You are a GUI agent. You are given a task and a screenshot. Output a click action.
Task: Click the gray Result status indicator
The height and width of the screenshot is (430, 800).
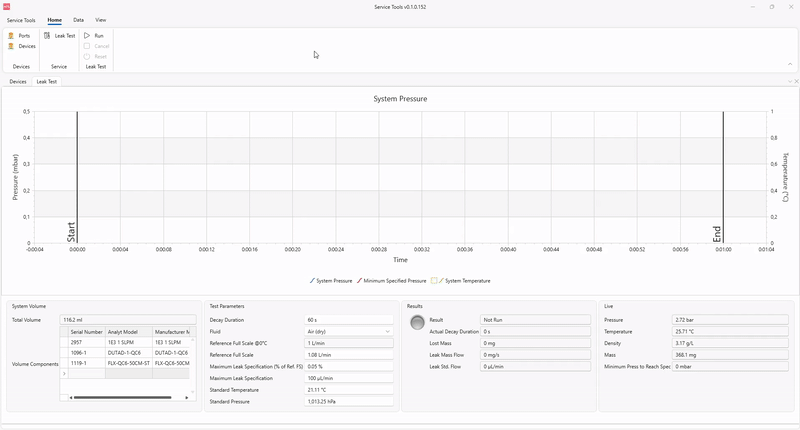pyautogui.click(x=417, y=321)
